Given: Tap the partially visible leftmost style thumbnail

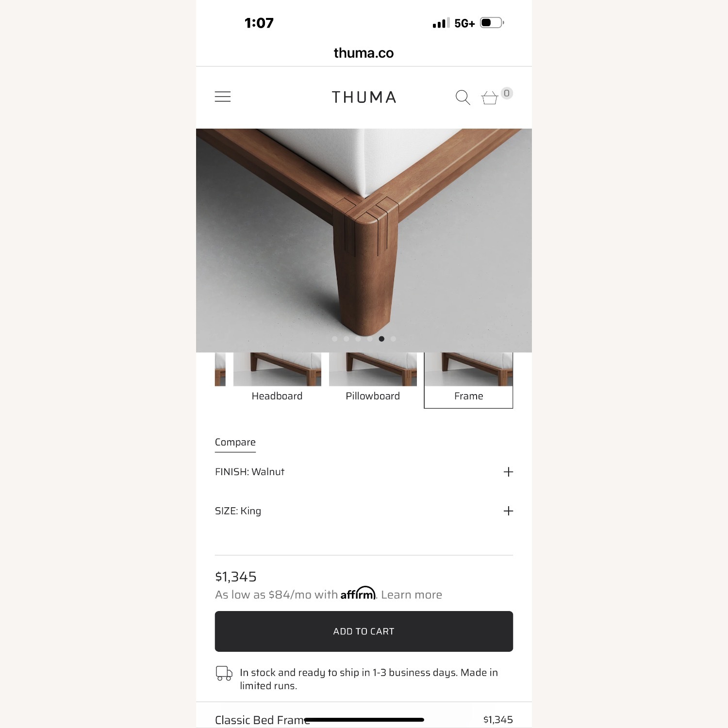Looking at the screenshot, I should click(x=220, y=369).
